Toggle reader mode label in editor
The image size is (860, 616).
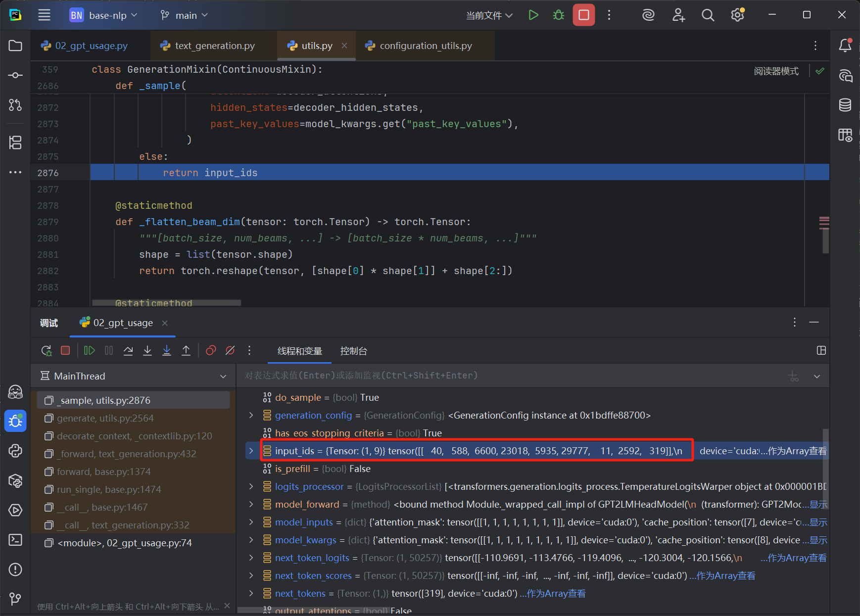[x=776, y=71]
